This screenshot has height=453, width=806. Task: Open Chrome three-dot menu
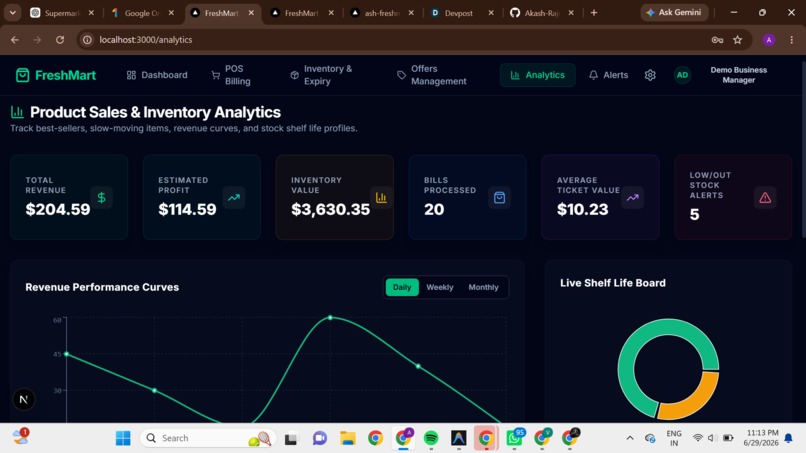click(792, 40)
